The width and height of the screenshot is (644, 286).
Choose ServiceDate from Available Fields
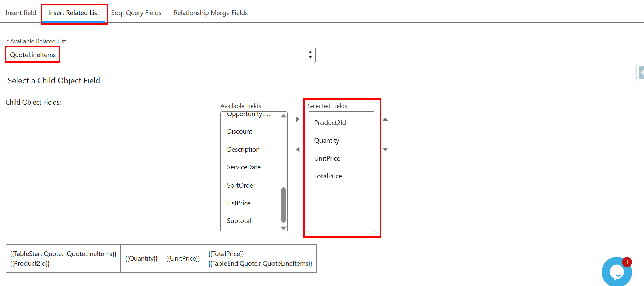click(244, 167)
